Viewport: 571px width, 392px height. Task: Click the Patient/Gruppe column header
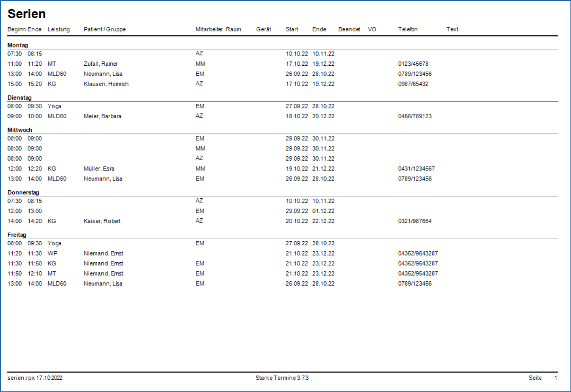pyautogui.click(x=104, y=29)
